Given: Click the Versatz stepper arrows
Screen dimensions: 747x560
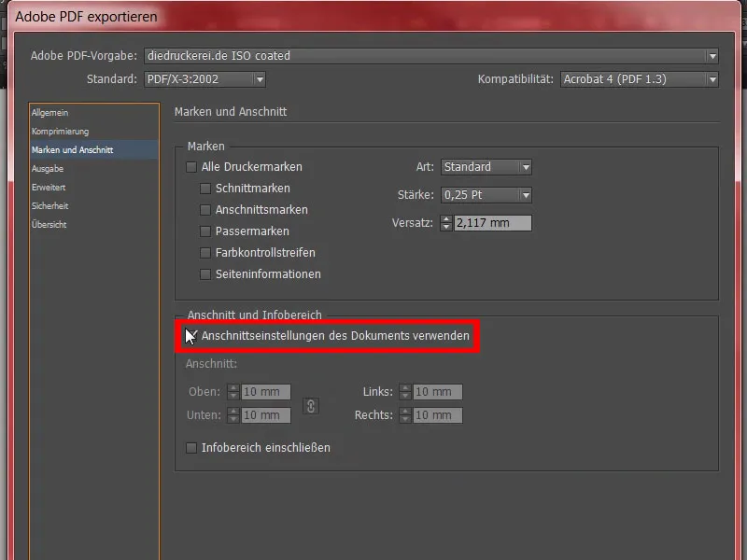Looking at the screenshot, I should coord(446,223).
